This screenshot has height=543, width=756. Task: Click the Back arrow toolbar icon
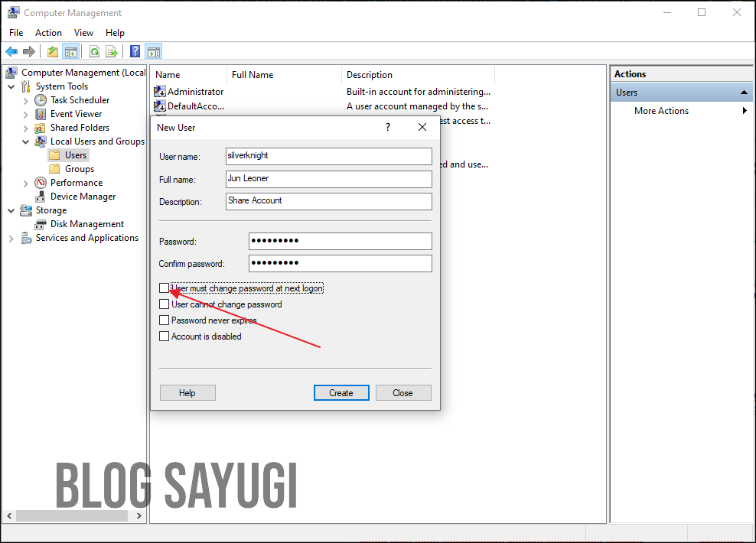(11, 51)
